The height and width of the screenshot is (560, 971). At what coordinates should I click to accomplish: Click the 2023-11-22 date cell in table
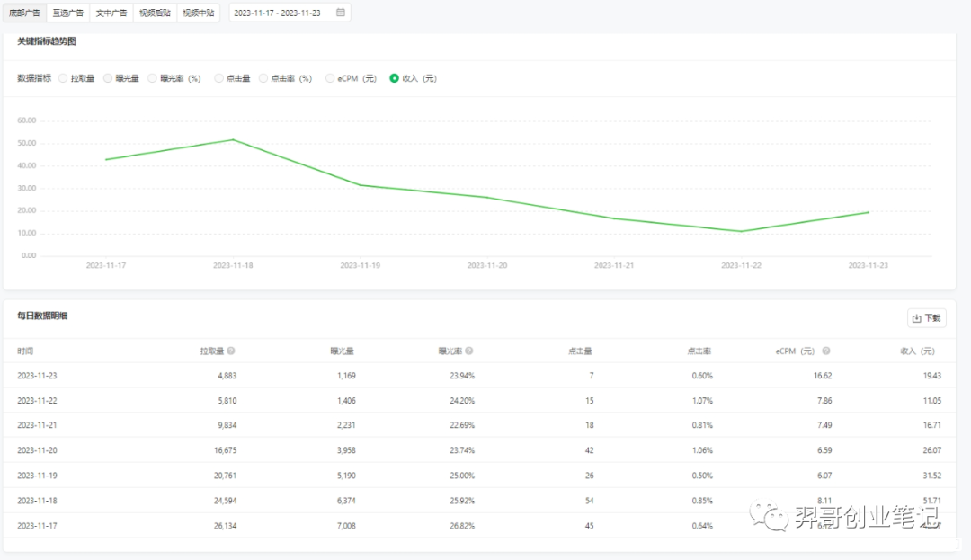pyautogui.click(x=37, y=400)
